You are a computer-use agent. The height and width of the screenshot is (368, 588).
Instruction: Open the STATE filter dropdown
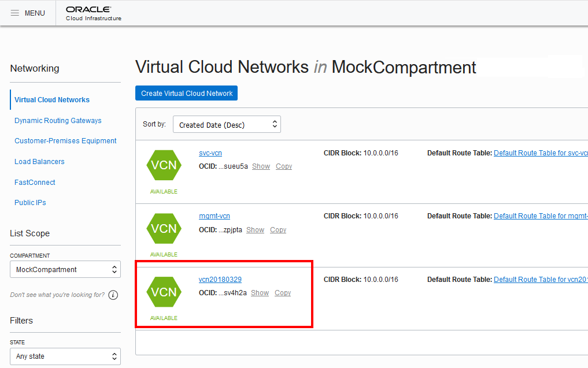tap(65, 356)
